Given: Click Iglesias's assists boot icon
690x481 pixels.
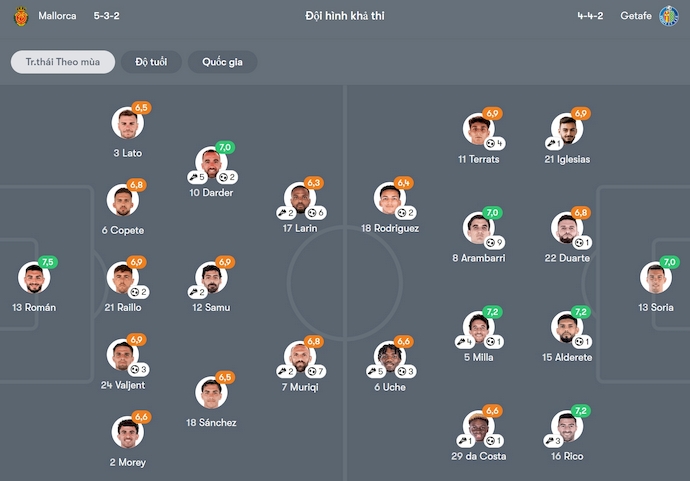Looking at the screenshot, I should pos(550,143).
